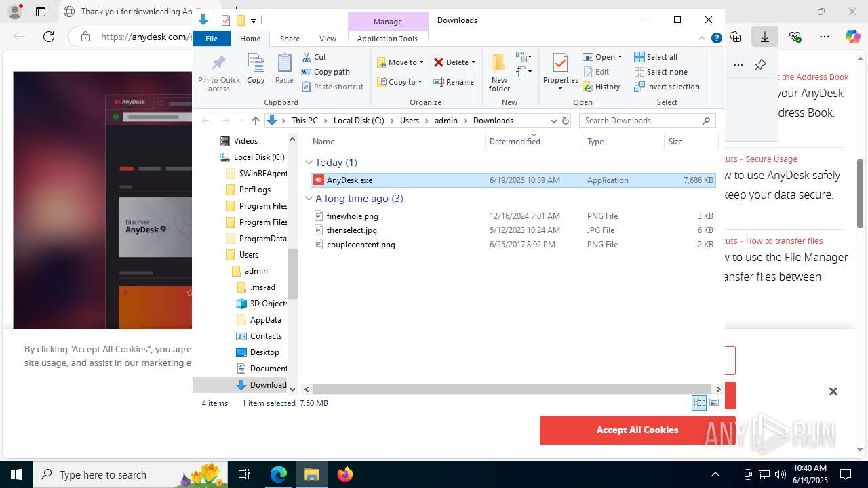
Task: Select AppData folder in tree
Action: coord(258,320)
